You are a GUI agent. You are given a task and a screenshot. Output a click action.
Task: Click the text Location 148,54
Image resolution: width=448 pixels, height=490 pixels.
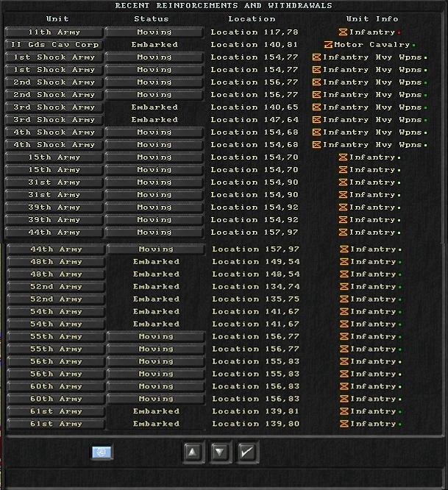256,274
